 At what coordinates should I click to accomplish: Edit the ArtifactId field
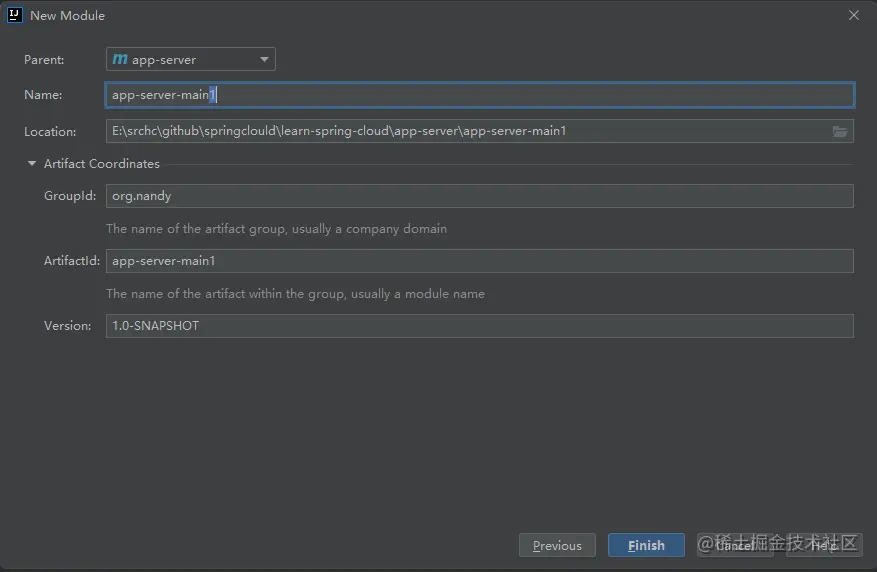coord(479,261)
